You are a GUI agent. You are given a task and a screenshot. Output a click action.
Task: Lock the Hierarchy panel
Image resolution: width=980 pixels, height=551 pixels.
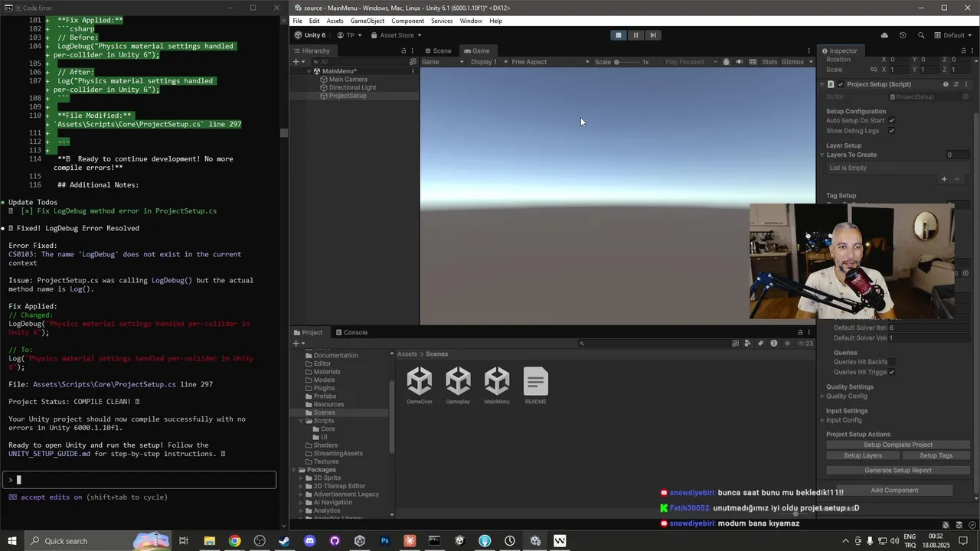(x=403, y=51)
